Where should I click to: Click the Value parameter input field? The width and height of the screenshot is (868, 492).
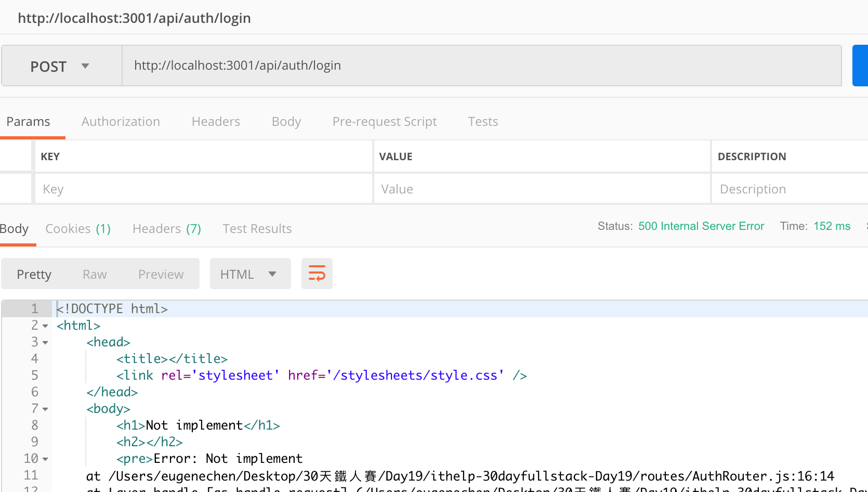click(x=541, y=189)
